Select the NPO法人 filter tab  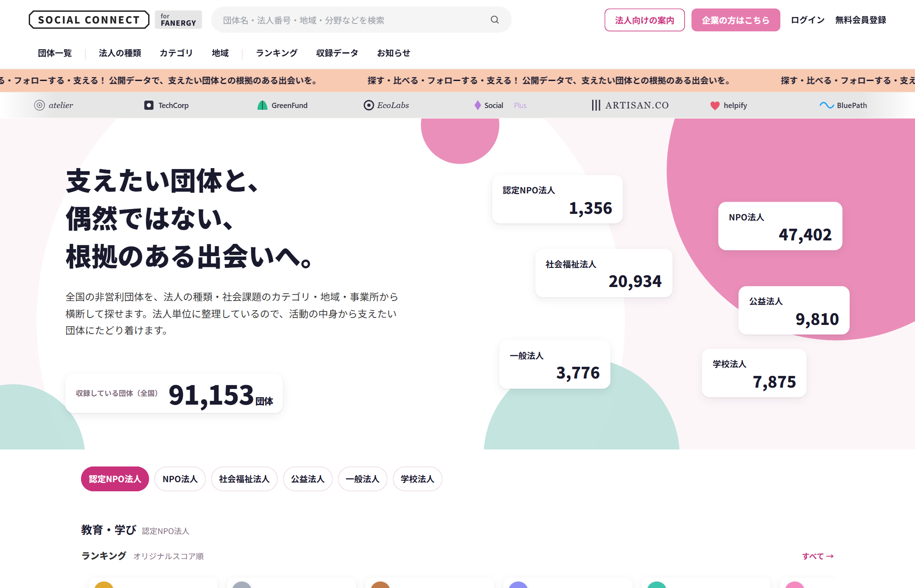(x=180, y=479)
